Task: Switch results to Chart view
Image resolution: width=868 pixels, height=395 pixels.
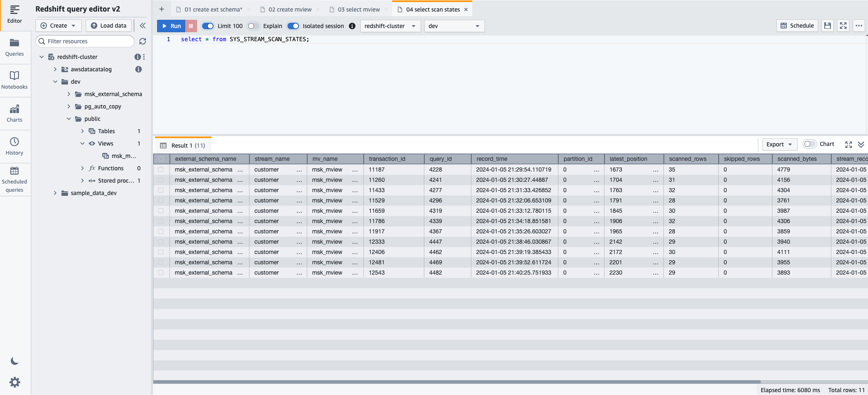Action: (809, 144)
